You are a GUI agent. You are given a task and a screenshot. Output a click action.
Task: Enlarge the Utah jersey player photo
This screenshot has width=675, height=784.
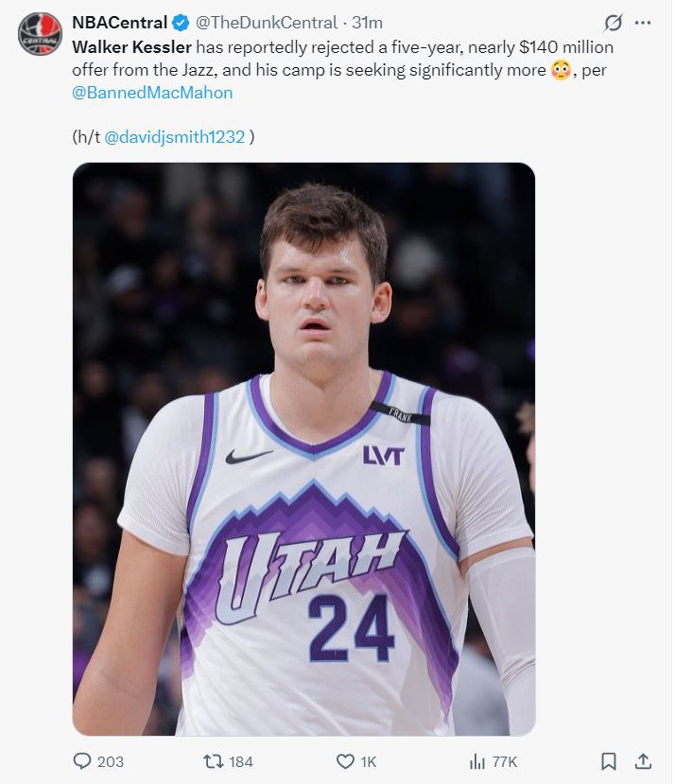tap(304, 448)
